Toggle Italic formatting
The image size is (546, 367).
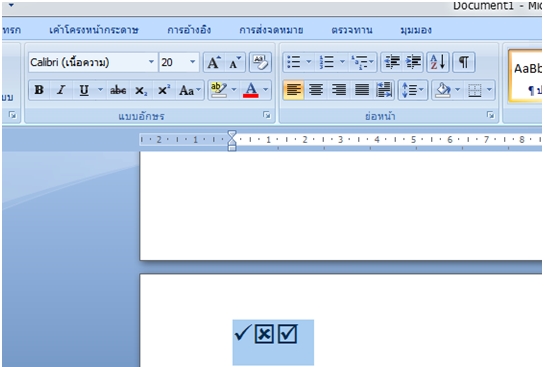(x=61, y=90)
